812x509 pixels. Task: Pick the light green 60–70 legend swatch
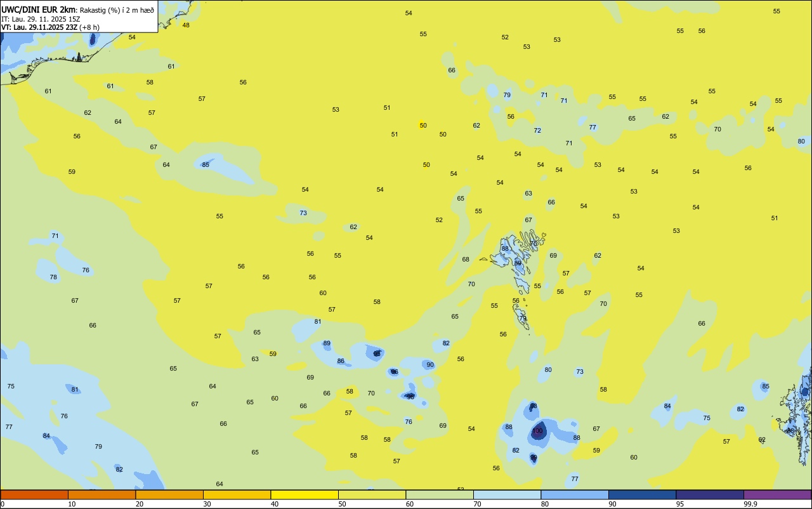coord(440,494)
